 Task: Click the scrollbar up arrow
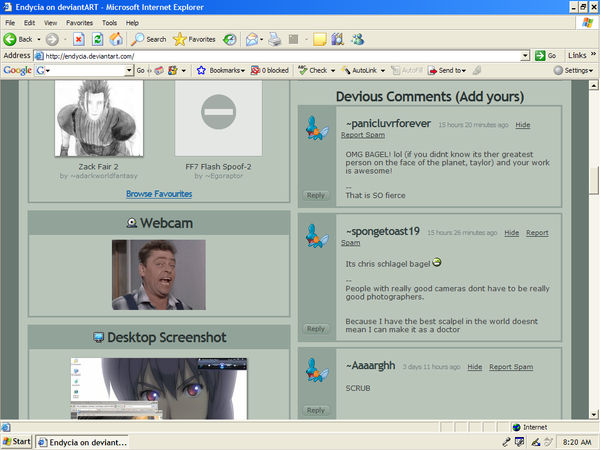tap(593, 85)
